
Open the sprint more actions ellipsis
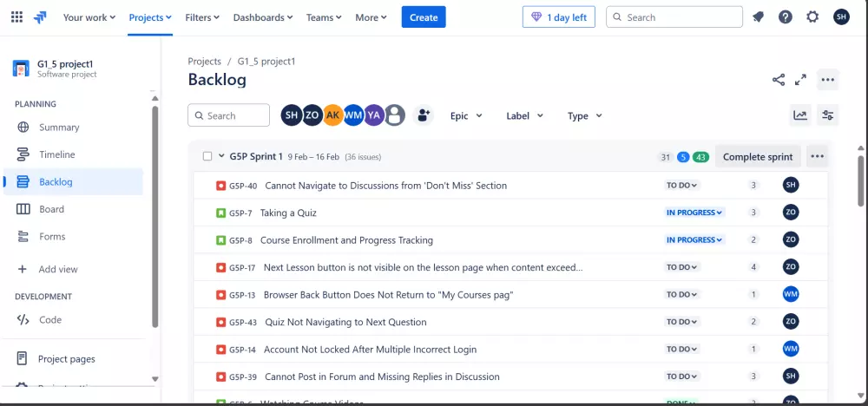click(x=817, y=156)
